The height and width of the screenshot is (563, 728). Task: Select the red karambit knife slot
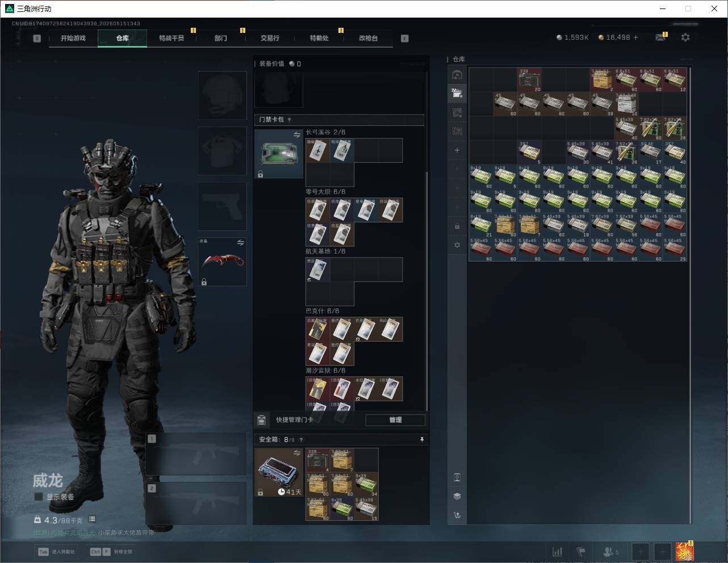(222, 262)
